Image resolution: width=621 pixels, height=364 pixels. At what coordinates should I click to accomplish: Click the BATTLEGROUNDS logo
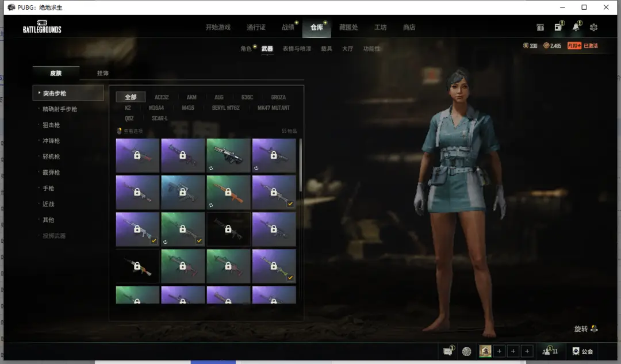(42, 26)
